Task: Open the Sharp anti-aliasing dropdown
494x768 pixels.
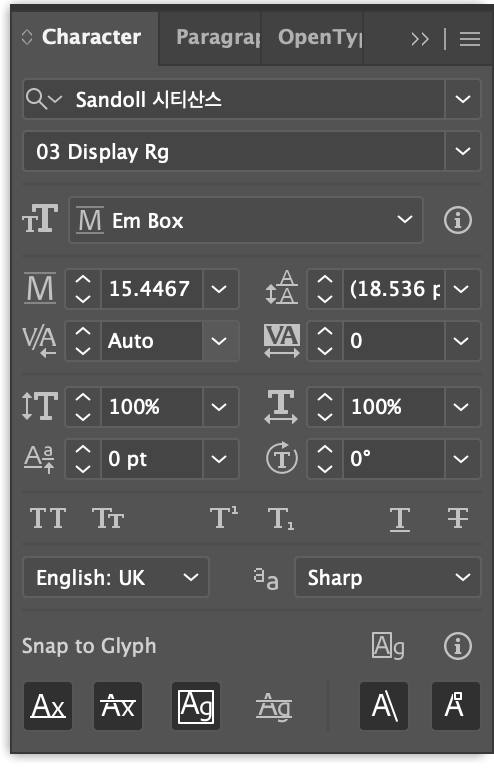Action: pyautogui.click(x=388, y=577)
